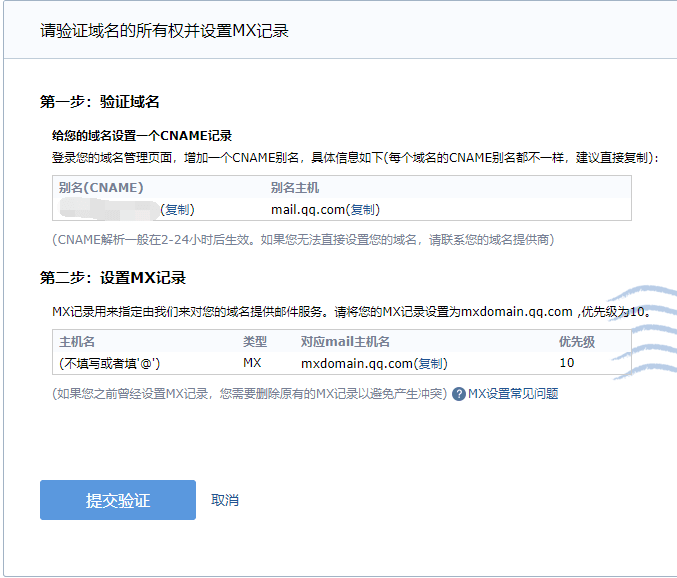
Task: Click the 优先级 column header
Action: coord(577,342)
